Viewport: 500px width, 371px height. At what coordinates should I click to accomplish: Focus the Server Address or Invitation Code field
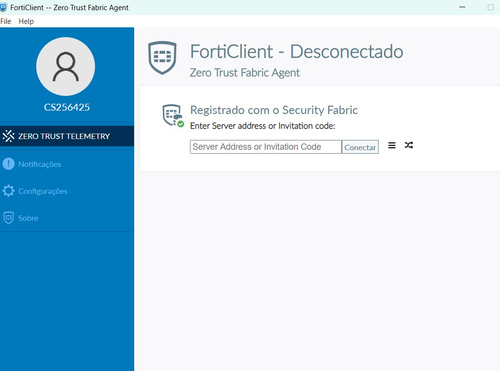pyautogui.click(x=266, y=147)
